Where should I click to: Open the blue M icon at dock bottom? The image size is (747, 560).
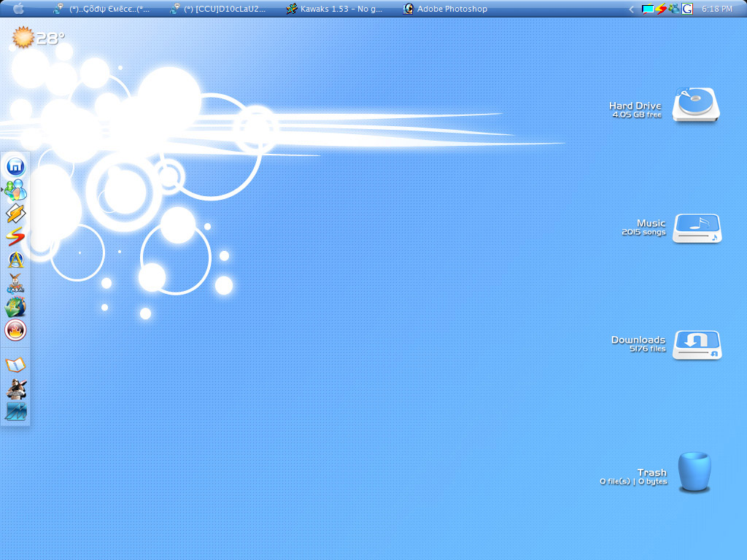(x=16, y=412)
